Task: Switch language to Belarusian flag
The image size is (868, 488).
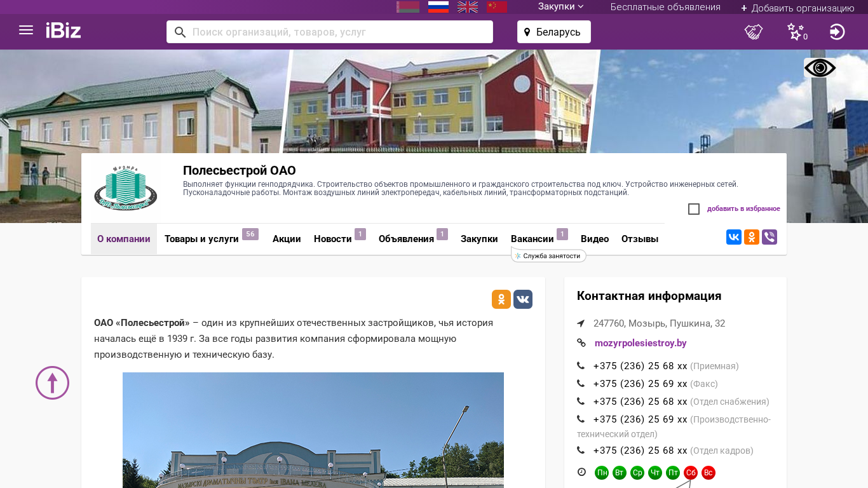Action: (408, 7)
